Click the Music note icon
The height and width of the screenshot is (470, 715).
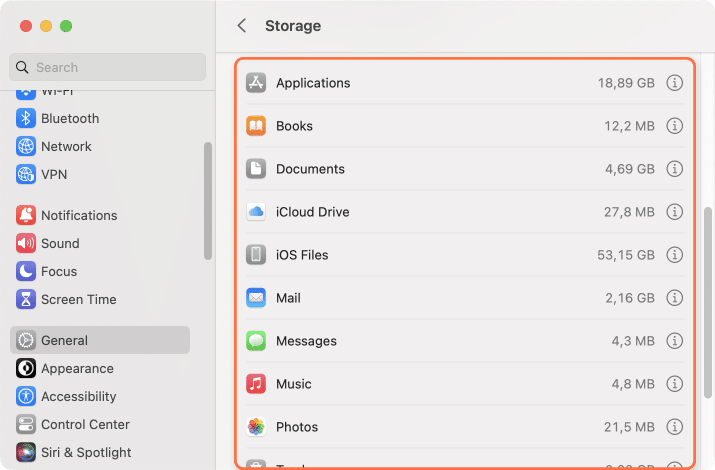[x=256, y=384]
